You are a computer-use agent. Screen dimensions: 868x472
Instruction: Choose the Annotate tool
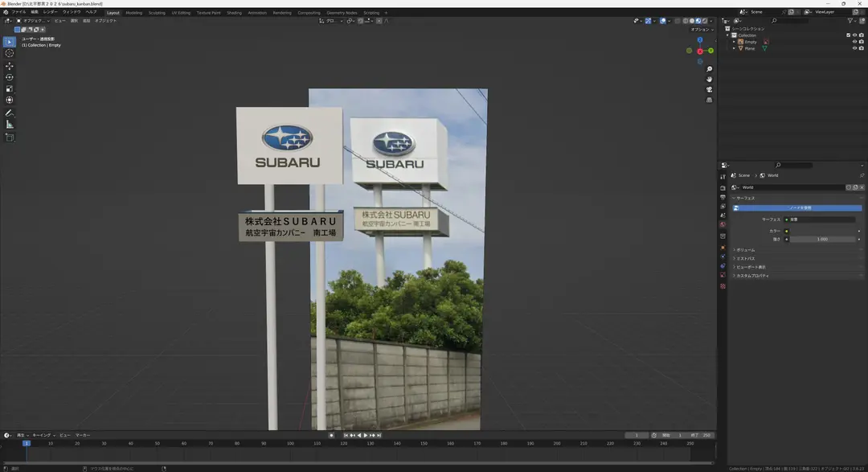coord(10,113)
